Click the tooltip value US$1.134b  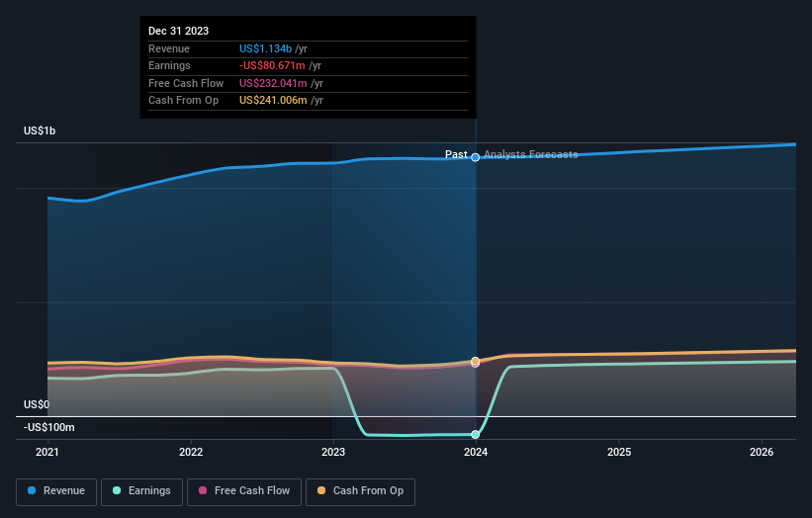click(265, 48)
